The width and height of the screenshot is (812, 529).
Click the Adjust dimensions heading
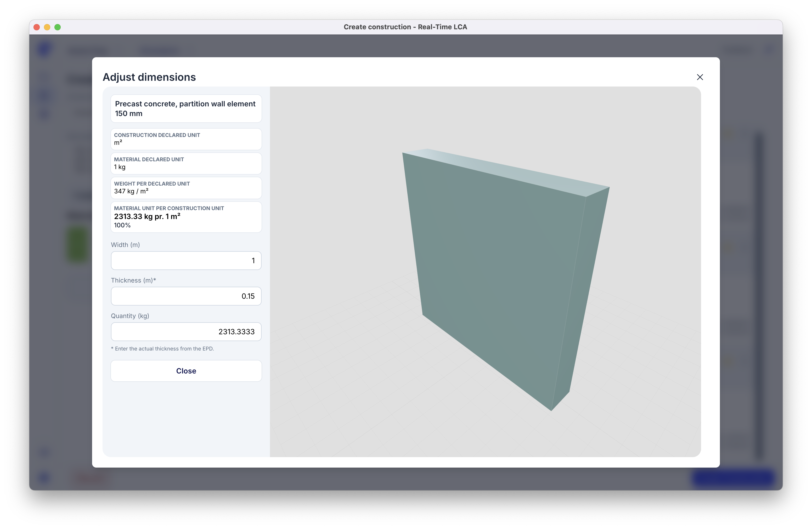point(149,77)
